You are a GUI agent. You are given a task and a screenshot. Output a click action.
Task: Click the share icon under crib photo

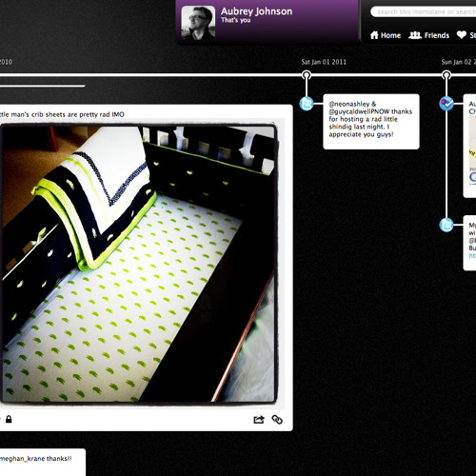[x=259, y=420]
